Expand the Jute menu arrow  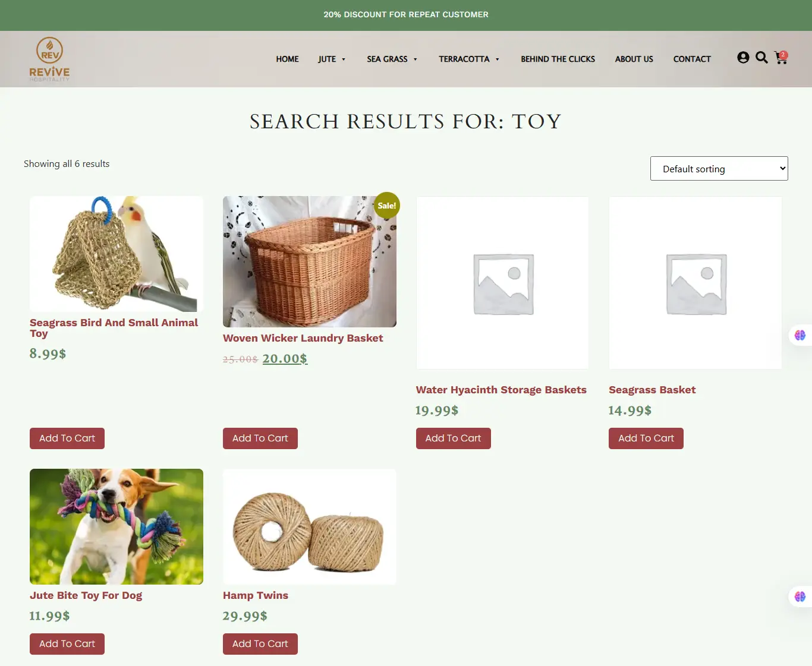tap(344, 59)
